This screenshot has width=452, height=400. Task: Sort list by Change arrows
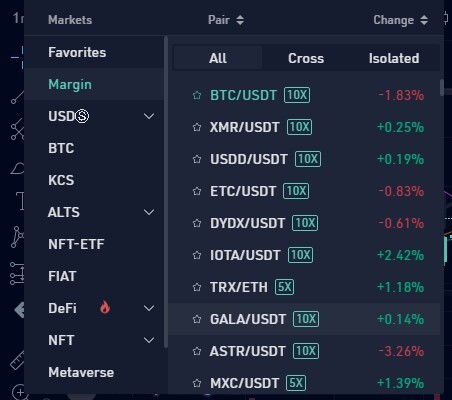coord(424,20)
